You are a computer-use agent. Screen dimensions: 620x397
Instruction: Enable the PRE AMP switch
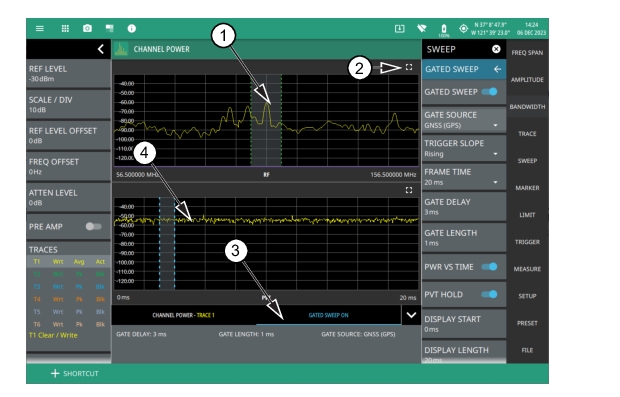(93, 227)
